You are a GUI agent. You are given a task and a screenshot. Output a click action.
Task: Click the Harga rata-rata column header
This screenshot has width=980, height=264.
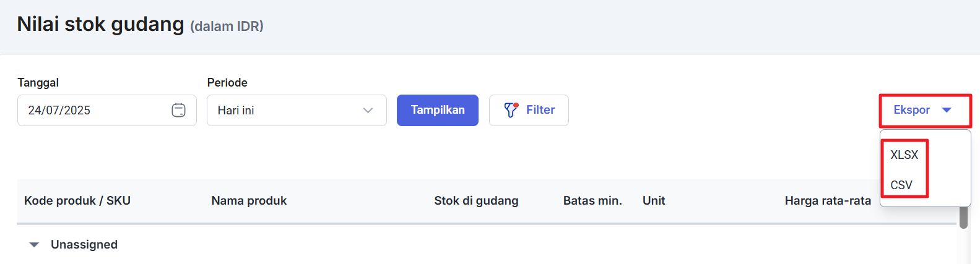tap(828, 201)
